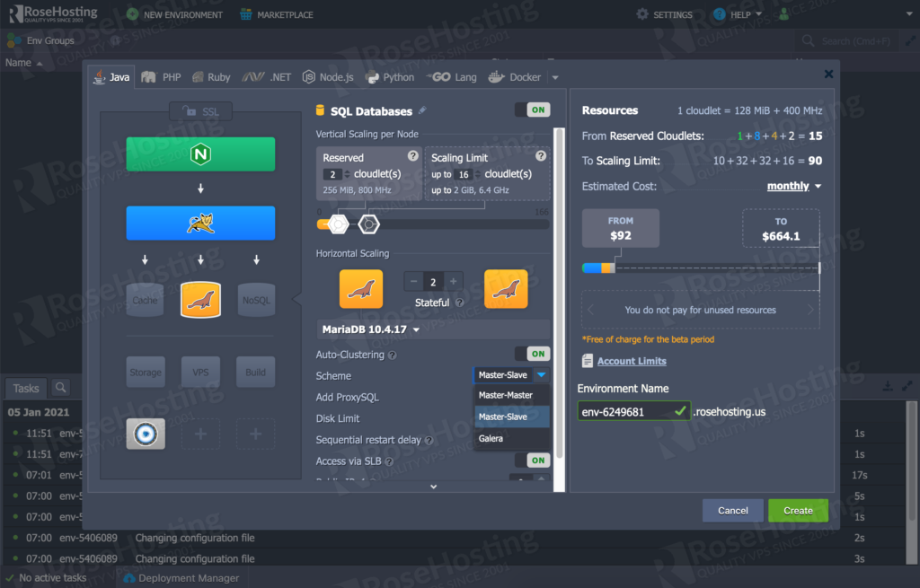Toggle Auto-Clustering ON switch
The image size is (920, 588).
pyautogui.click(x=532, y=354)
